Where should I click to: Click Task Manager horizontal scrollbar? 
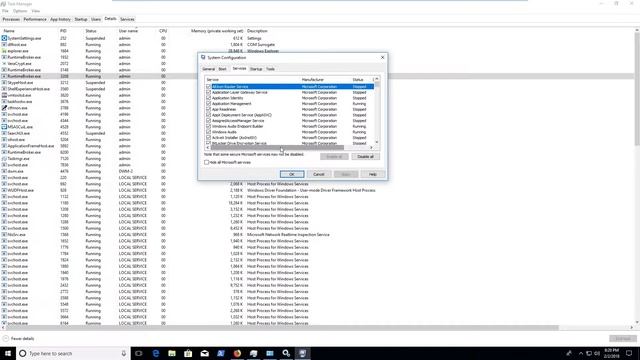click(x=282, y=327)
